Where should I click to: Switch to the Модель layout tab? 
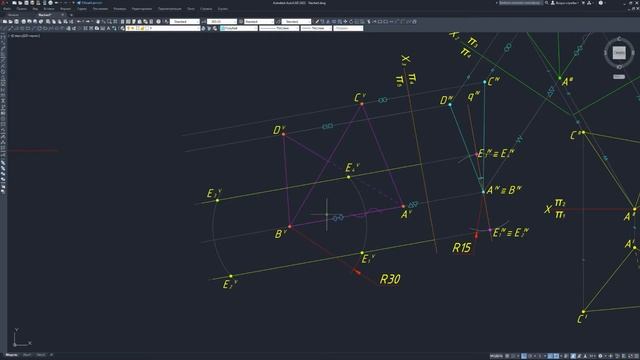[11, 355]
